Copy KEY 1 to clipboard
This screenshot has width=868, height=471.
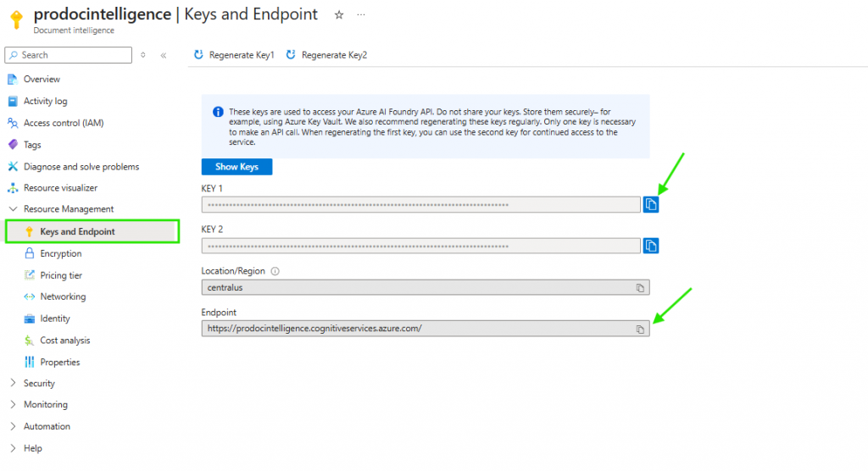(x=650, y=204)
